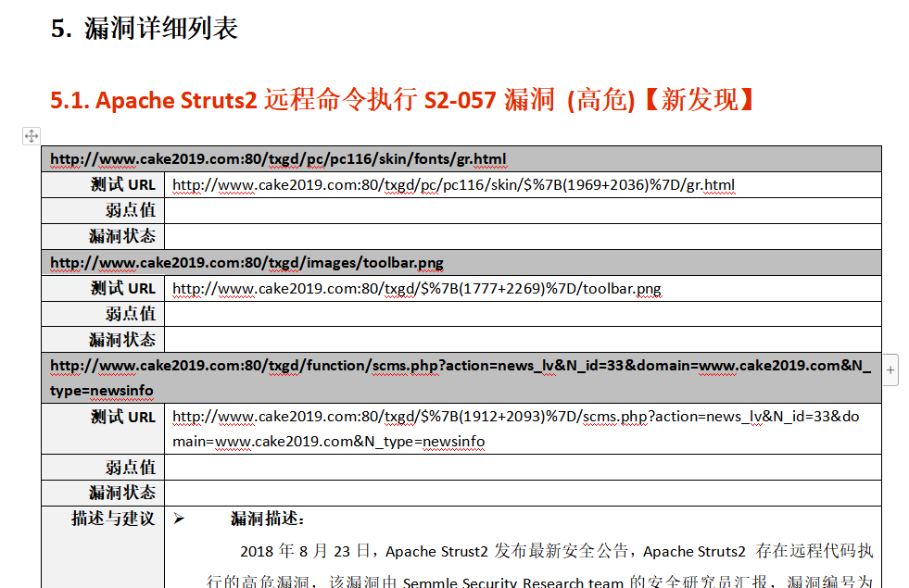Click the heading '5. 漏洞详细列表'
Viewport: 909px width, 588px height.
click(x=145, y=29)
